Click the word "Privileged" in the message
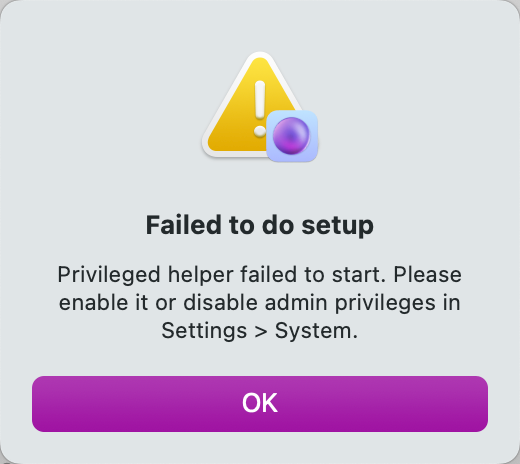Image resolution: width=520 pixels, height=464 pixels. (x=109, y=275)
